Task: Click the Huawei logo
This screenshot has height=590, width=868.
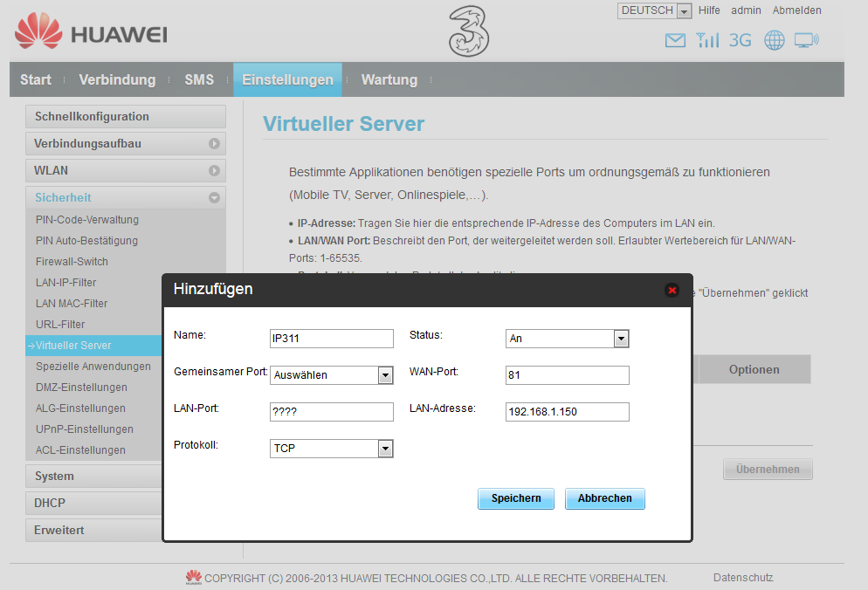Action: (x=91, y=34)
